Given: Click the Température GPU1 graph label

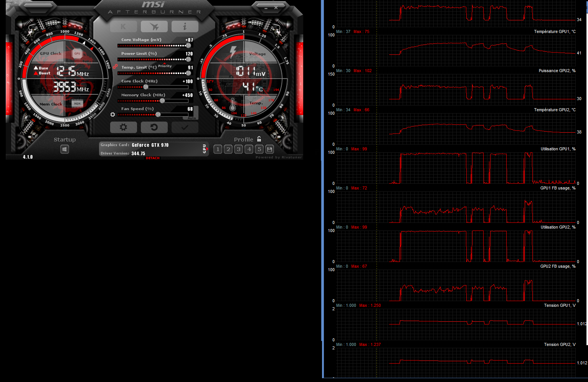Looking at the screenshot, I should tap(555, 31).
